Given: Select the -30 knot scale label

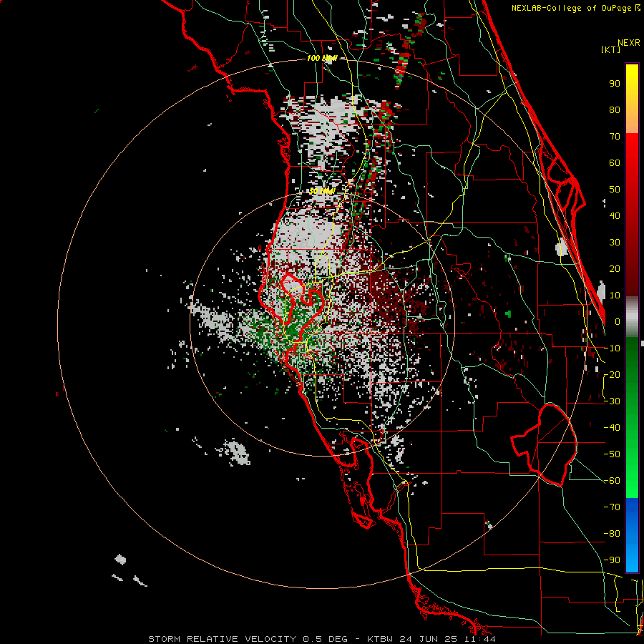Looking at the screenshot, I should 612,401.
